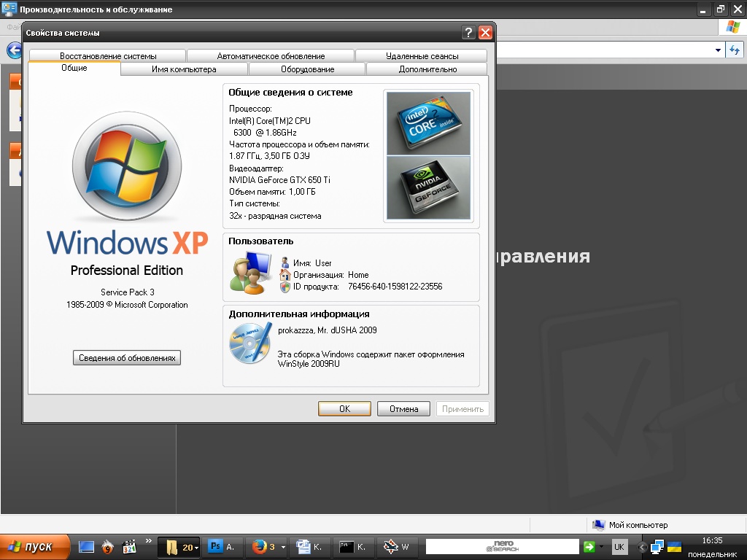Open the Удаленные сеансы tab
747x560 pixels.
click(422, 55)
